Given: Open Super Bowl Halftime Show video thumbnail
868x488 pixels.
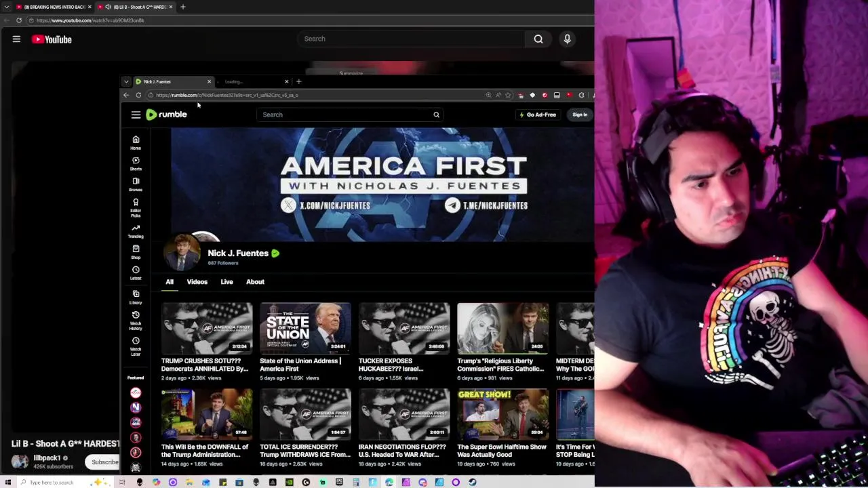Looking at the screenshot, I should point(502,414).
